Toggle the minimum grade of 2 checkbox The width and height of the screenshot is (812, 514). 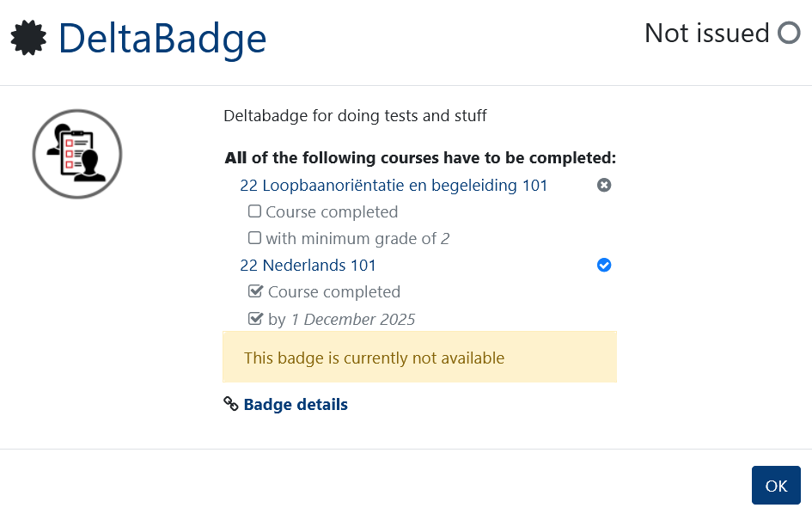coord(254,238)
